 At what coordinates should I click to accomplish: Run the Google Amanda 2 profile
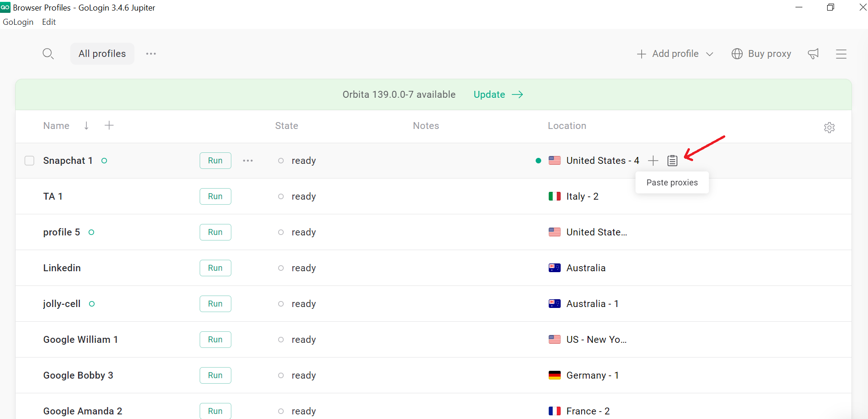coord(215,411)
